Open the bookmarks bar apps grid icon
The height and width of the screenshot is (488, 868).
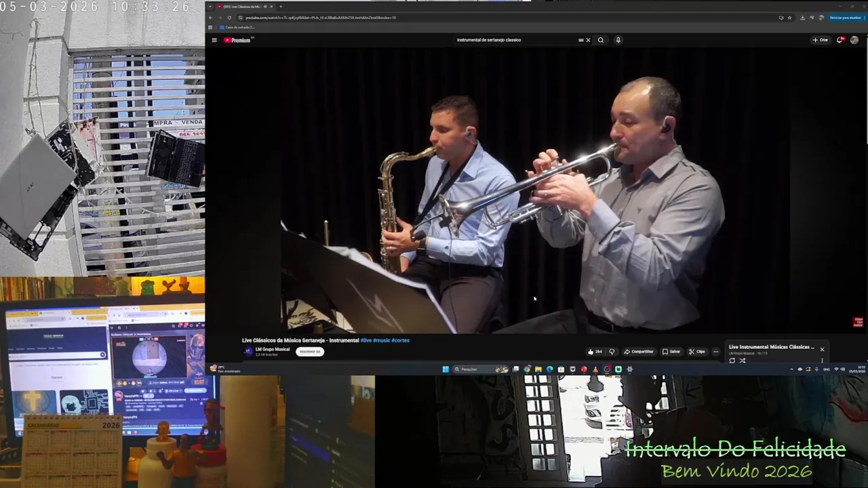[x=210, y=27]
